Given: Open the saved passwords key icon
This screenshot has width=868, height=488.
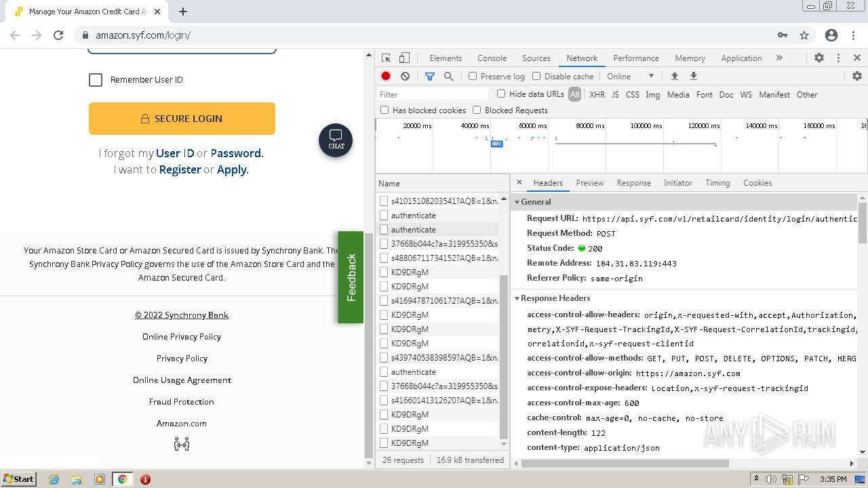Looking at the screenshot, I should [x=783, y=35].
